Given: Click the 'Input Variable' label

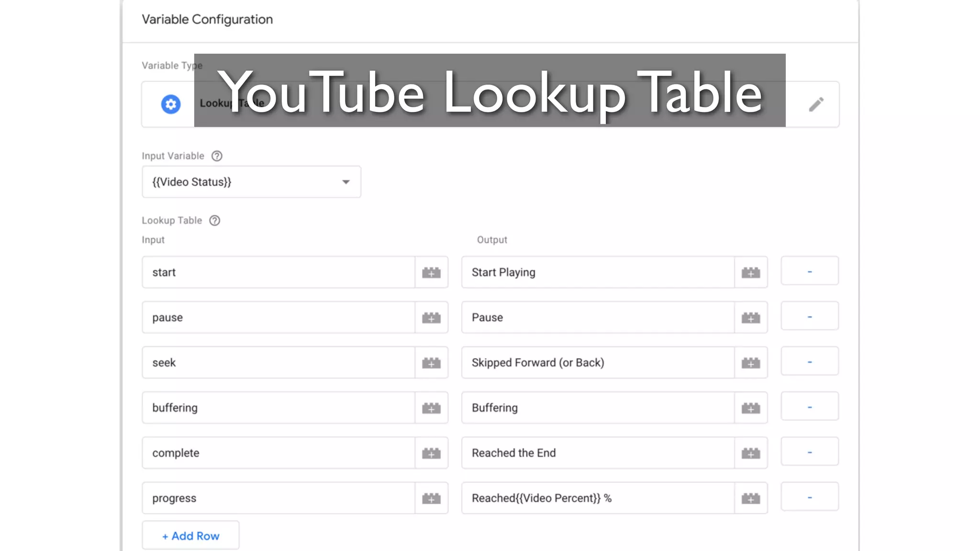Looking at the screenshot, I should tap(173, 156).
